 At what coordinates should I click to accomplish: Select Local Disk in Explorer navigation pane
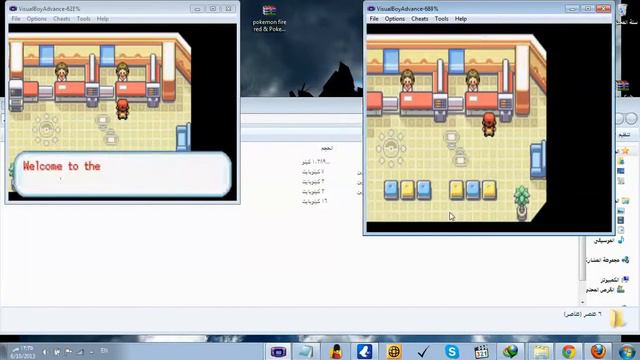point(605,290)
